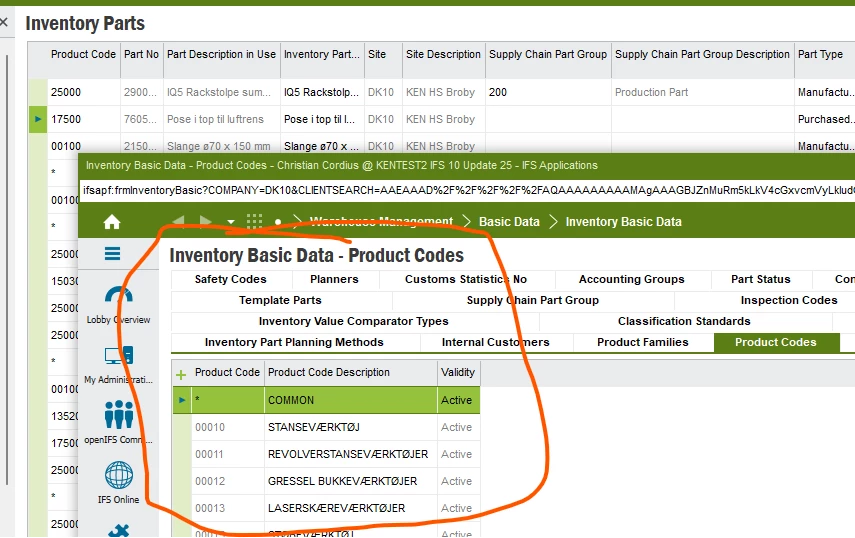This screenshot has height=538, width=855.
Task: Click the Supply Chain Part Group column header
Action: click(x=548, y=55)
